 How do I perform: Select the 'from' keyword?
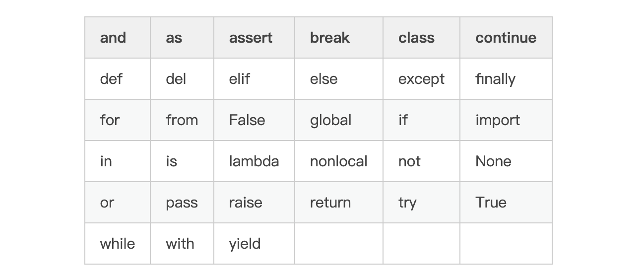[x=182, y=120]
